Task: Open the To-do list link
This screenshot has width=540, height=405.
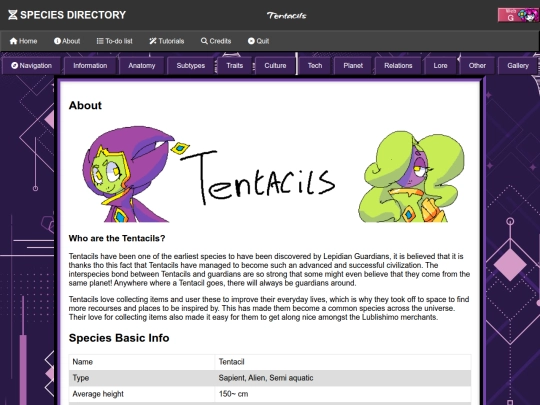Action: click(114, 41)
